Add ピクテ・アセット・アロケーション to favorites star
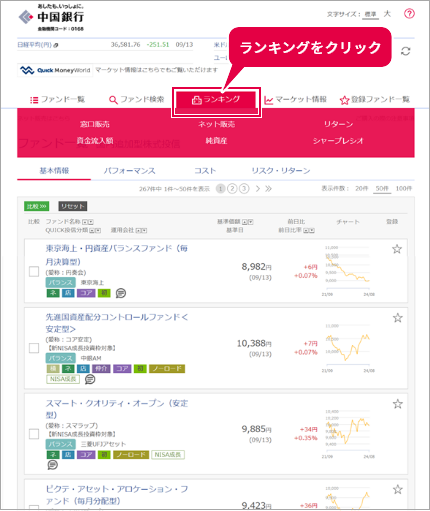 point(397,489)
